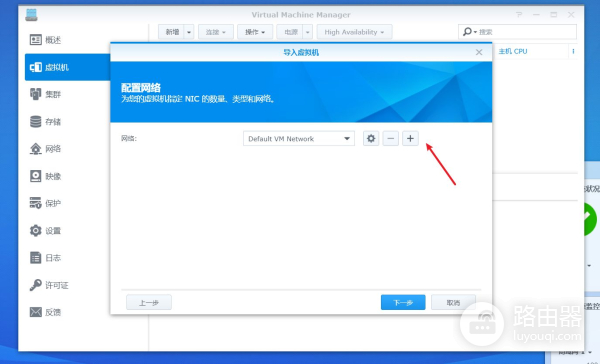Add another network with the plus button
Viewport: 600px width, 364px height.
410,139
